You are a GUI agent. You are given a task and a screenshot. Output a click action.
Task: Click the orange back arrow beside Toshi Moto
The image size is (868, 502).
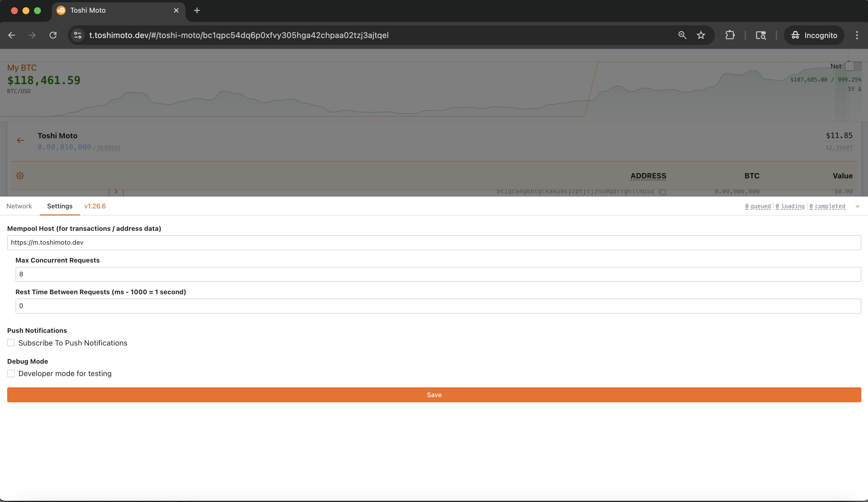[x=20, y=140]
